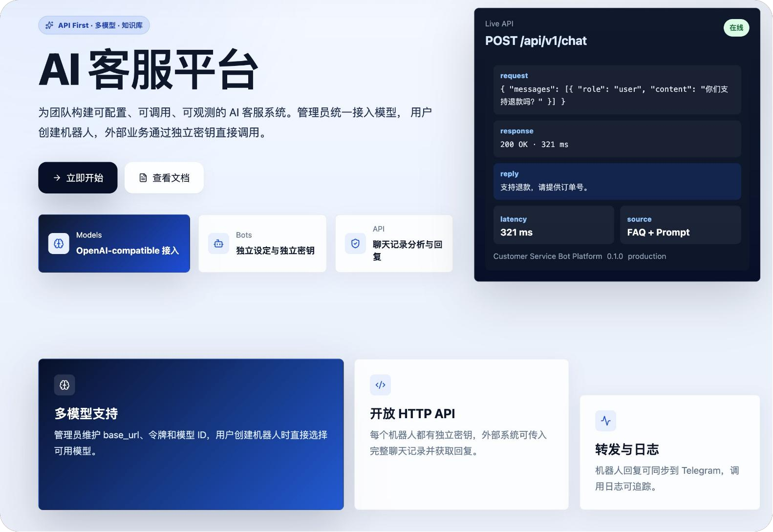
Task: Click the Live API label
Action: (x=499, y=23)
